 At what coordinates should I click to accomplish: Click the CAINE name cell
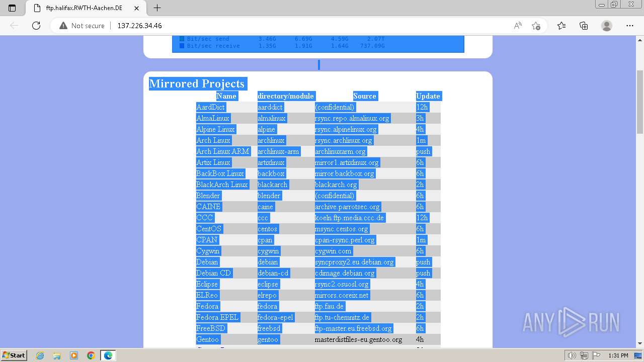[209, 207]
